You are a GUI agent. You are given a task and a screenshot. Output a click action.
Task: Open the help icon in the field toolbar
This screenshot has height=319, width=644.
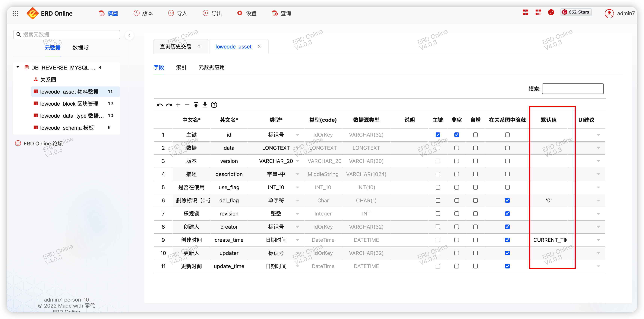click(214, 105)
